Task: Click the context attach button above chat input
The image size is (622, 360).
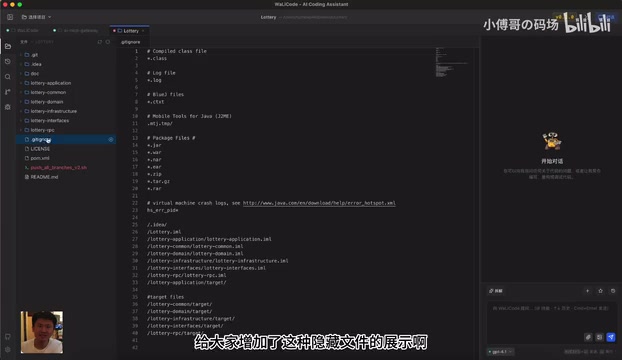Action: click(496, 291)
